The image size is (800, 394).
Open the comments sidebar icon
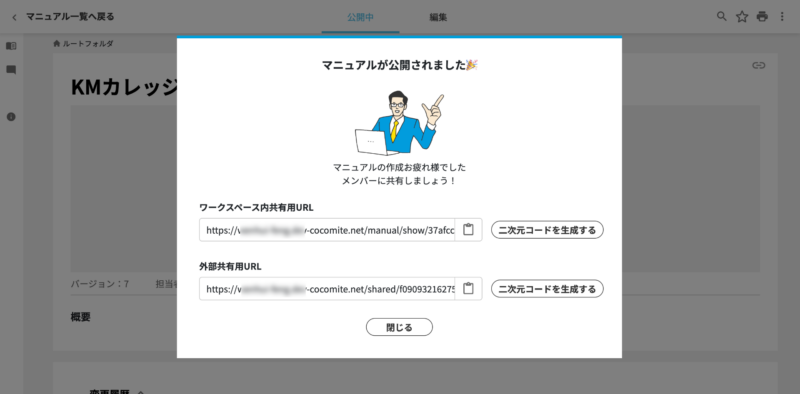[x=11, y=70]
